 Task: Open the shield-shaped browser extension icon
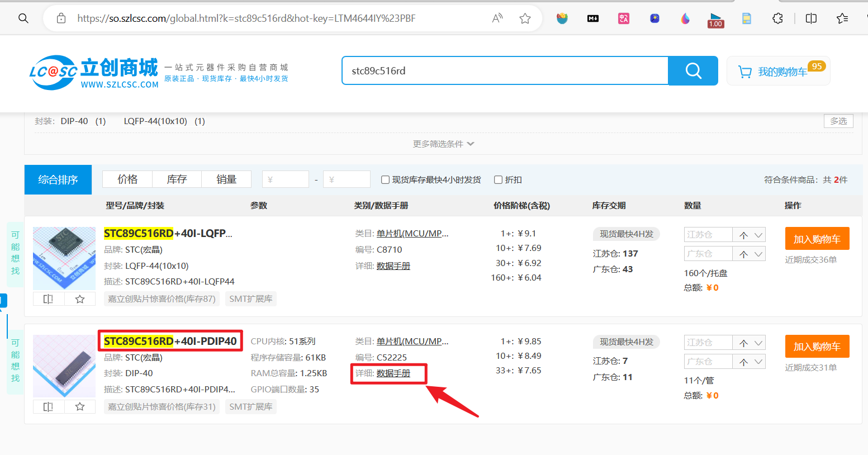tap(562, 18)
